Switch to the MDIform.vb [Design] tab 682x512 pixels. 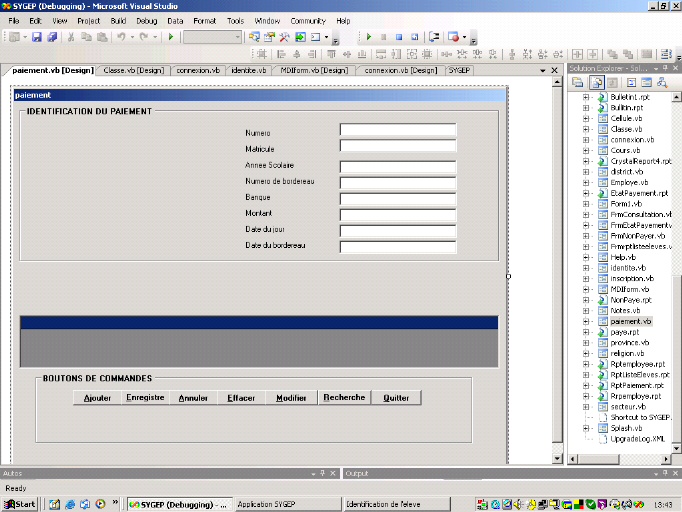[x=313, y=71]
